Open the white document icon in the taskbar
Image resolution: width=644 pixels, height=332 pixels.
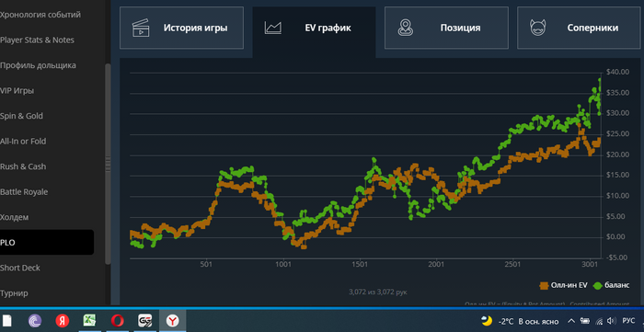point(6,321)
